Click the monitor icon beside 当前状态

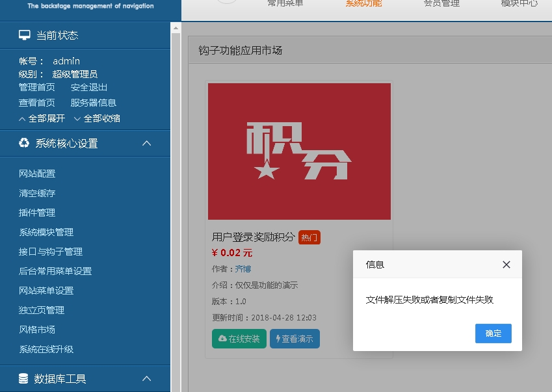point(25,35)
